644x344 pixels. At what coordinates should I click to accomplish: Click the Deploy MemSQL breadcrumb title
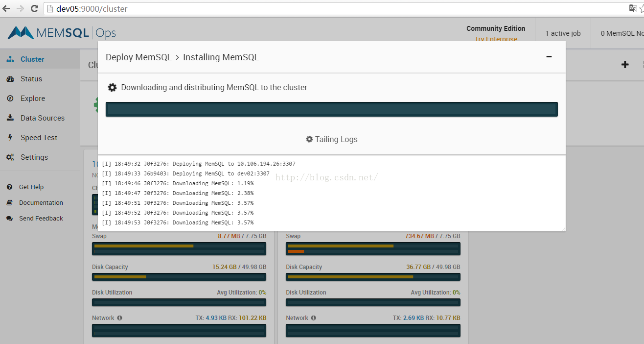pos(138,57)
